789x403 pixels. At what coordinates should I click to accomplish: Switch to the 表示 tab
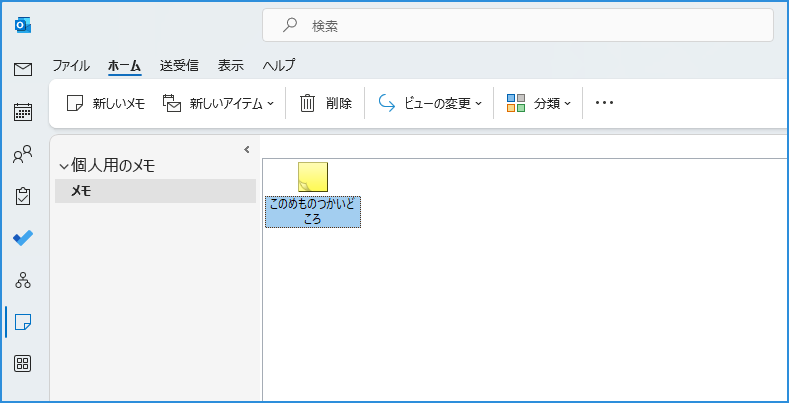tap(230, 65)
